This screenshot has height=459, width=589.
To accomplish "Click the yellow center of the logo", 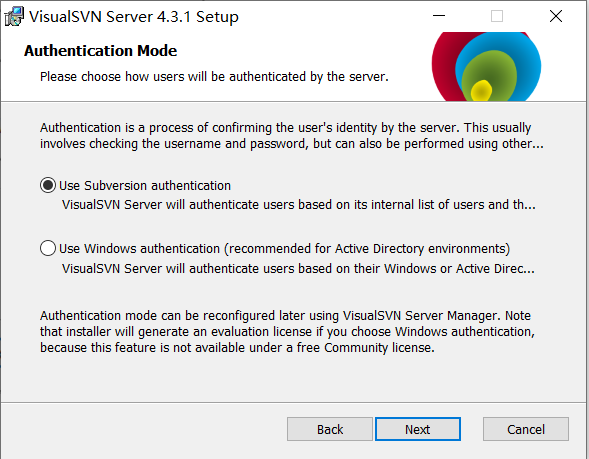I will click(x=481, y=90).
